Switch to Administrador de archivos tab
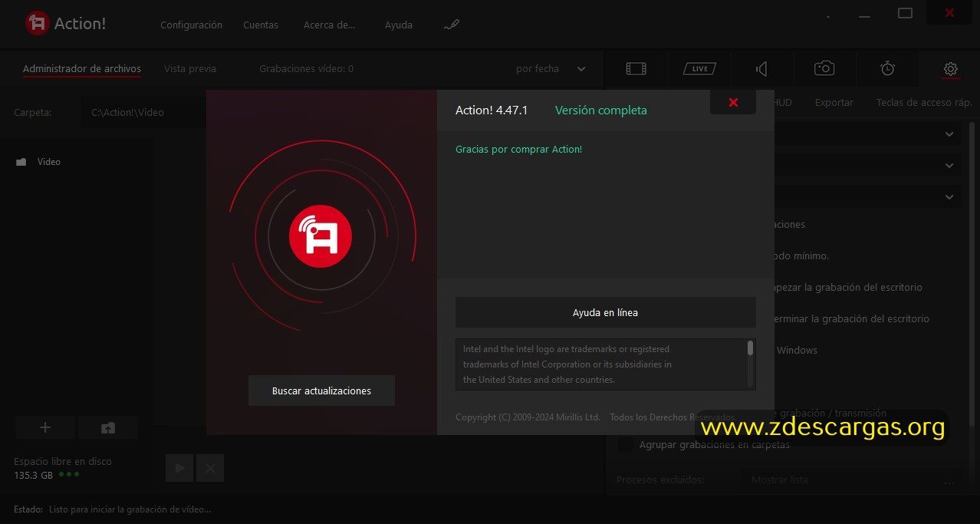This screenshot has width=980, height=524. (x=82, y=68)
